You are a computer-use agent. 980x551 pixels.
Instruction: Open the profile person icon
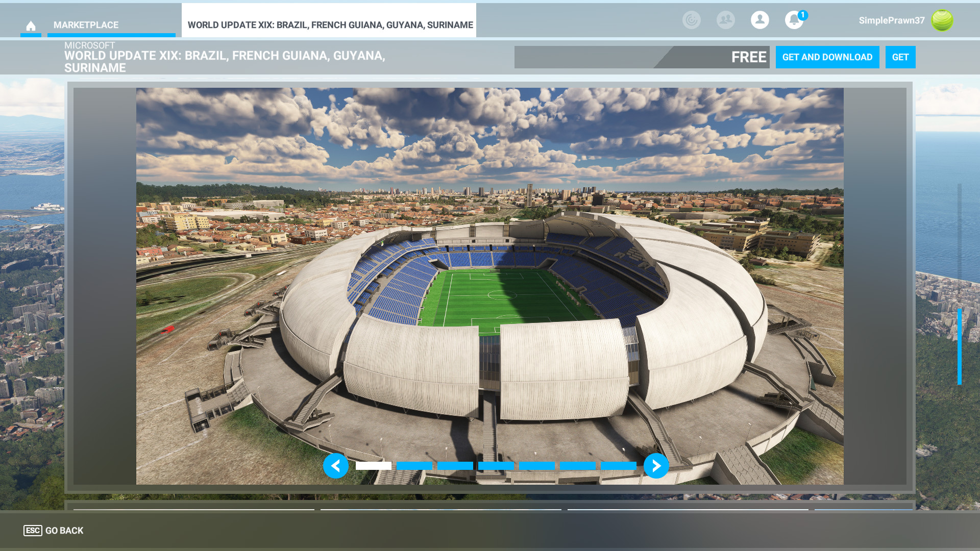(760, 20)
